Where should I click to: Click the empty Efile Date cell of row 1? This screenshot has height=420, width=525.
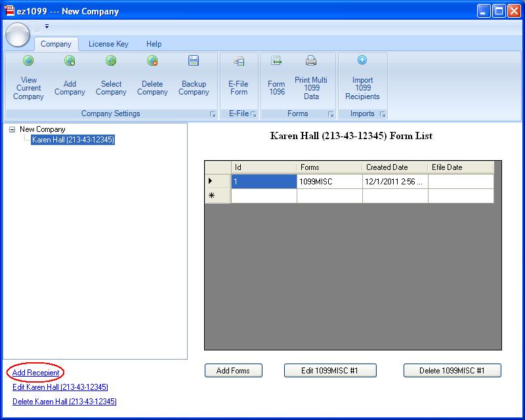(x=461, y=181)
